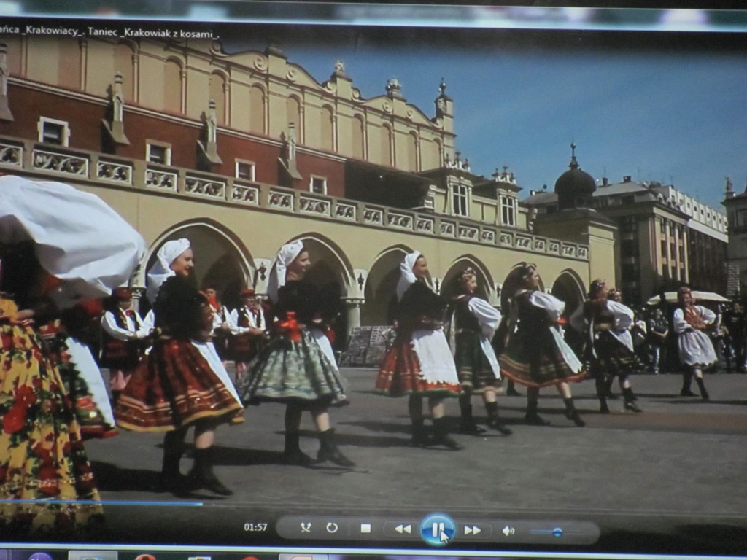
Task: Open the Windows Start menu orb
Action: point(40,557)
